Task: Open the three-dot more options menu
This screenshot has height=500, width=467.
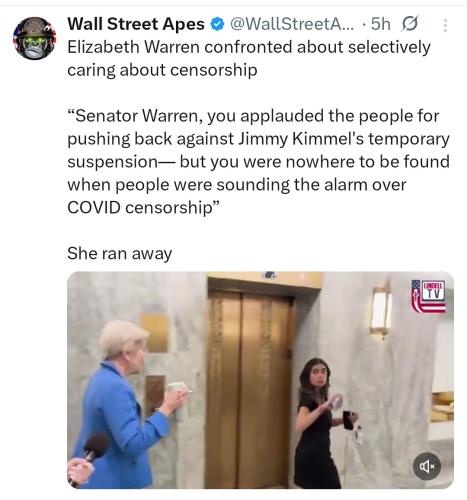Action: tap(445, 25)
